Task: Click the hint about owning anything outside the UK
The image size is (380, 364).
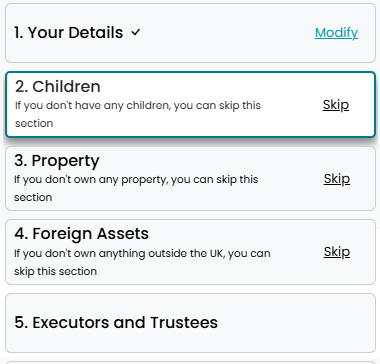Action: coord(142,262)
